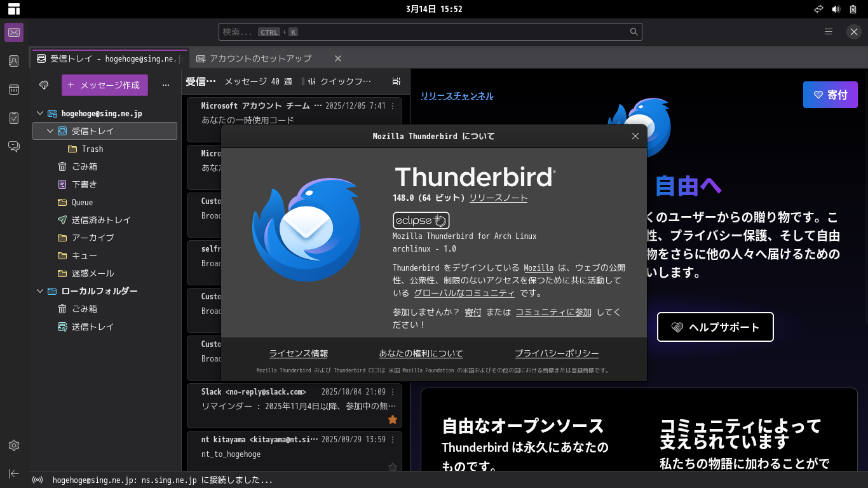The width and height of the screenshot is (868, 488).
Task: Close the Mozilla Thunderbird について dialog
Action: [635, 136]
